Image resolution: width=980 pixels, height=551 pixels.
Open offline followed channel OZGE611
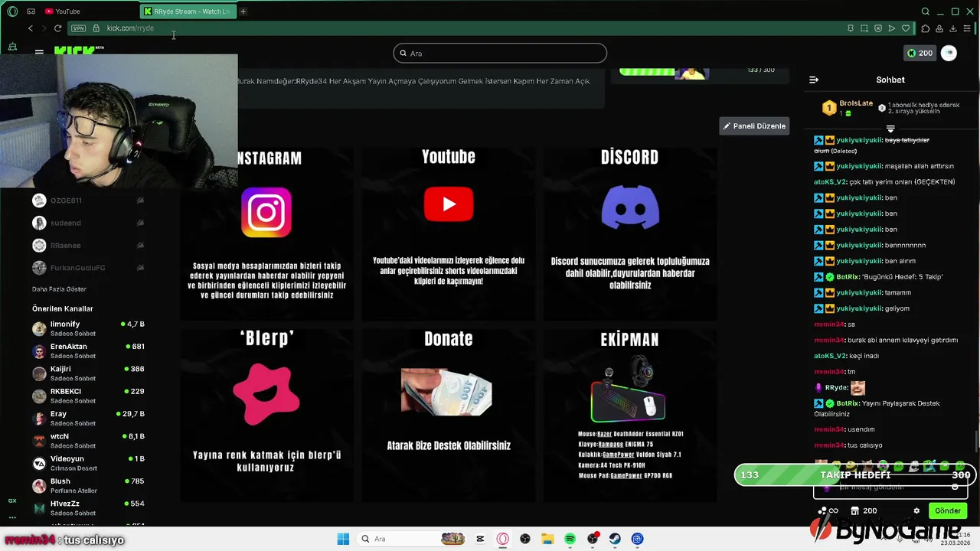pyautogui.click(x=88, y=201)
